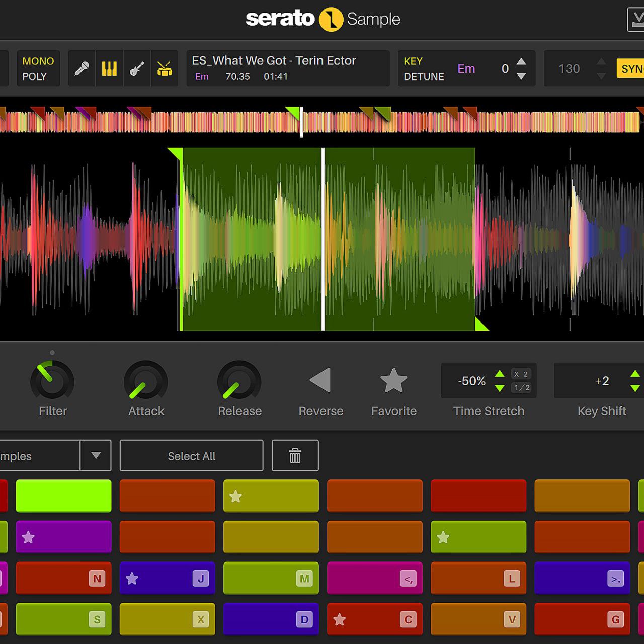Trigger the green pad labeled M
Viewport: 644px width, 644px height.
[x=271, y=578]
